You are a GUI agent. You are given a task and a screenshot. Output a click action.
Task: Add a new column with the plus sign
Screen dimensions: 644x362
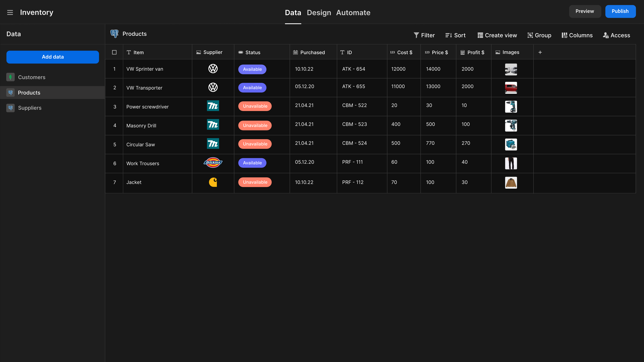coord(540,52)
